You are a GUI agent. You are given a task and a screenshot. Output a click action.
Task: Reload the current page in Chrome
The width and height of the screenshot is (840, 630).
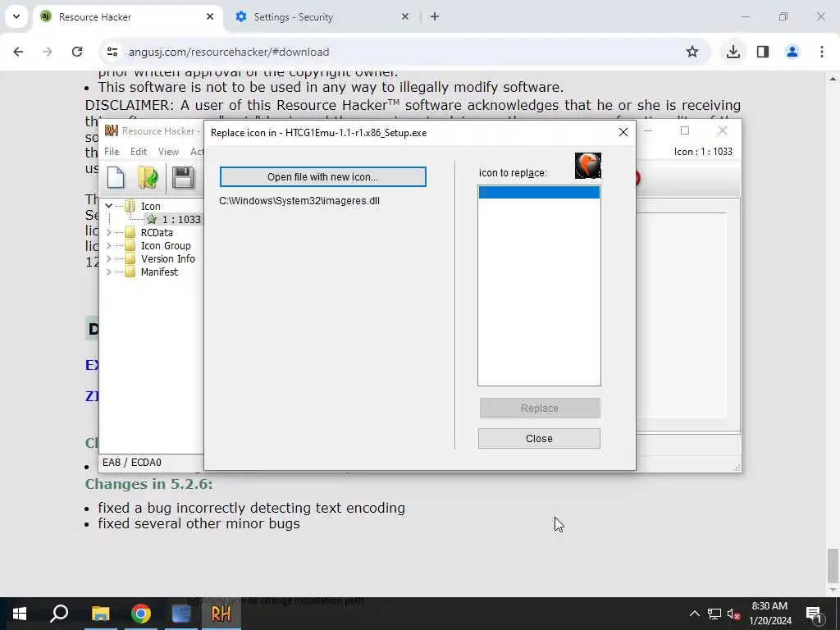click(77, 52)
